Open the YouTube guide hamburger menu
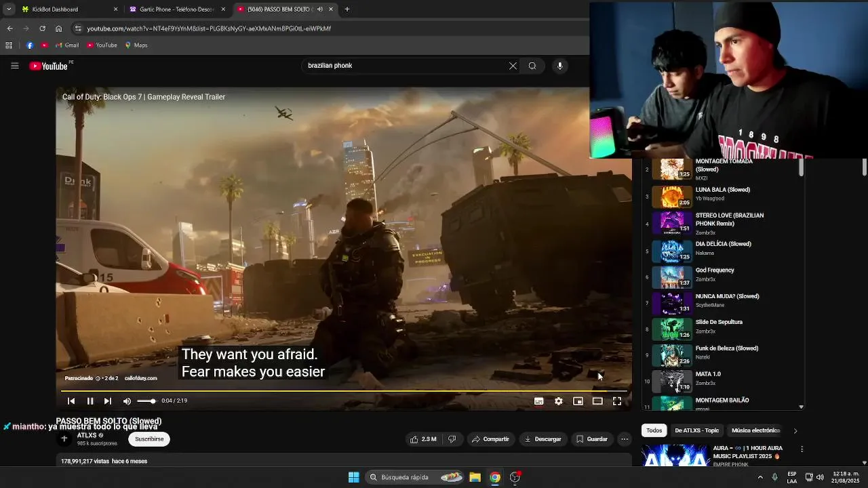Screen dimensions: 868x488 pyautogui.click(x=14, y=66)
